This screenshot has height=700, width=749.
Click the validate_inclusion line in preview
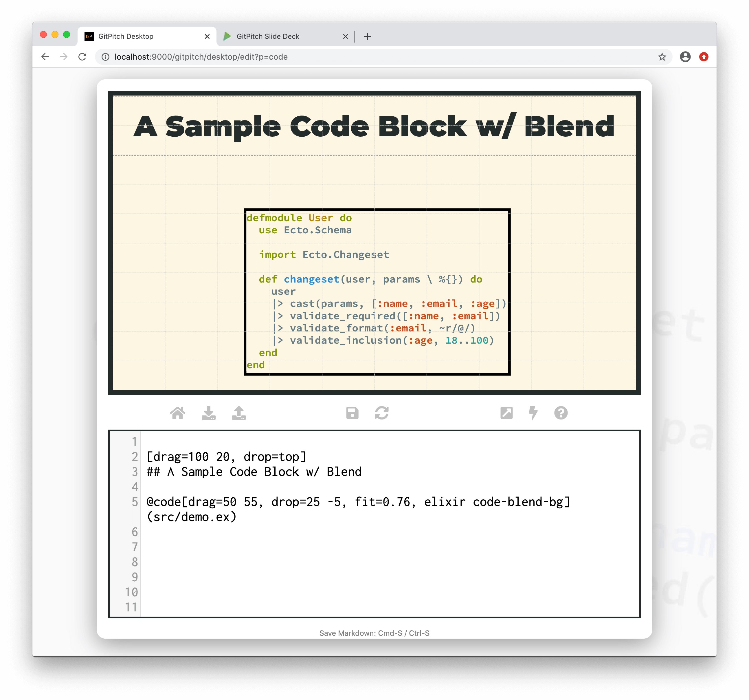[383, 340]
